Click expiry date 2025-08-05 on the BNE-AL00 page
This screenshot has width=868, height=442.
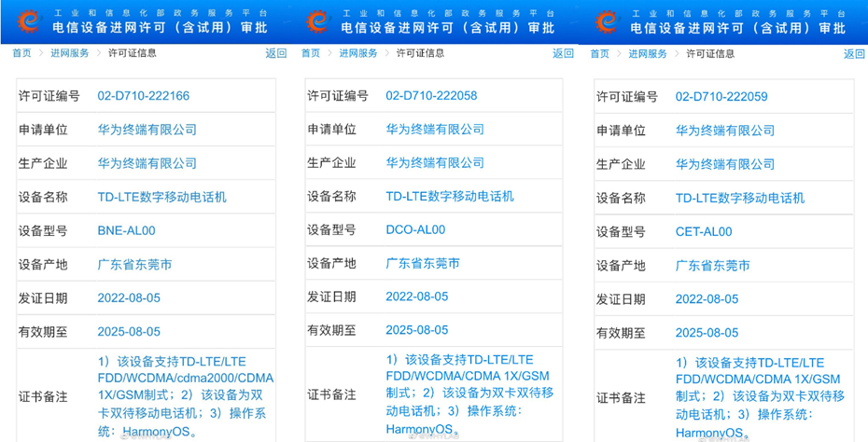coord(129,332)
